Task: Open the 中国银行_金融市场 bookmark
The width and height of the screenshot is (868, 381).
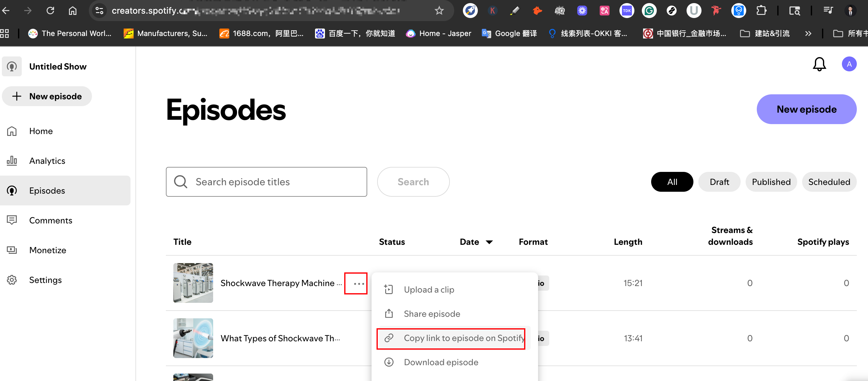Action: (684, 33)
